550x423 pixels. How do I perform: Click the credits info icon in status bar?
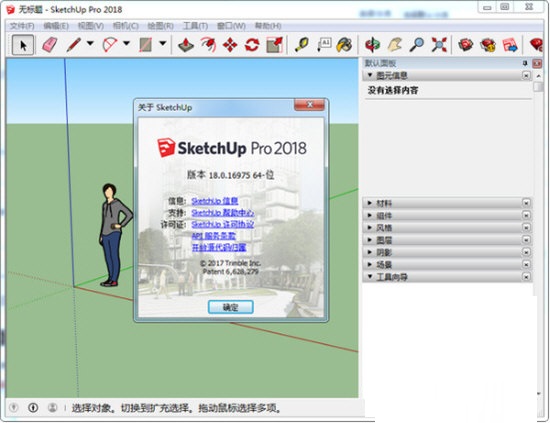[33, 408]
